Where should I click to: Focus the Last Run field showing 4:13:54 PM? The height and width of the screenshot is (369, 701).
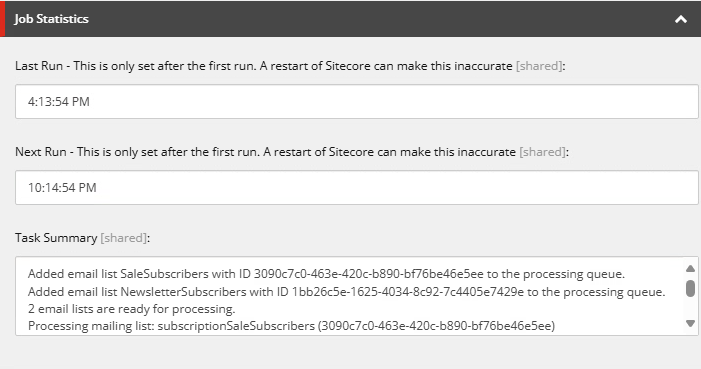[x=357, y=102]
